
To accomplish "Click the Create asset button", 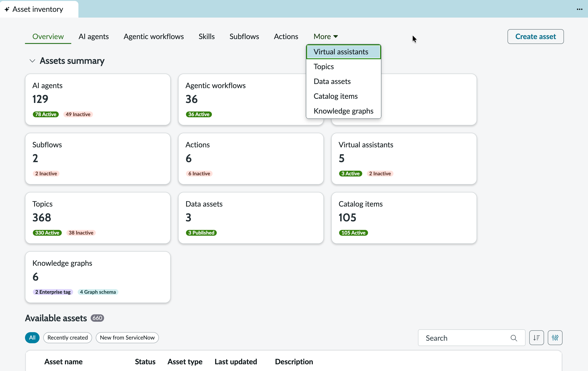I will [x=535, y=36].
